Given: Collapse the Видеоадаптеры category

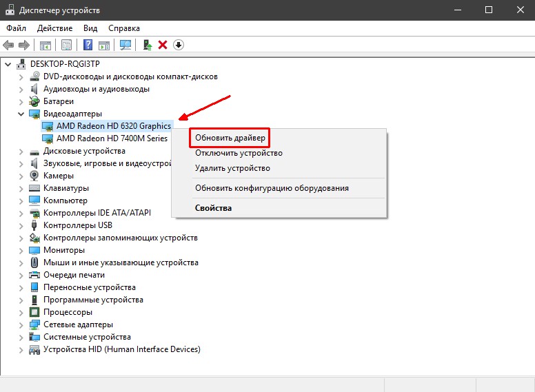Looking at the screenshot, I should (21, 114).
